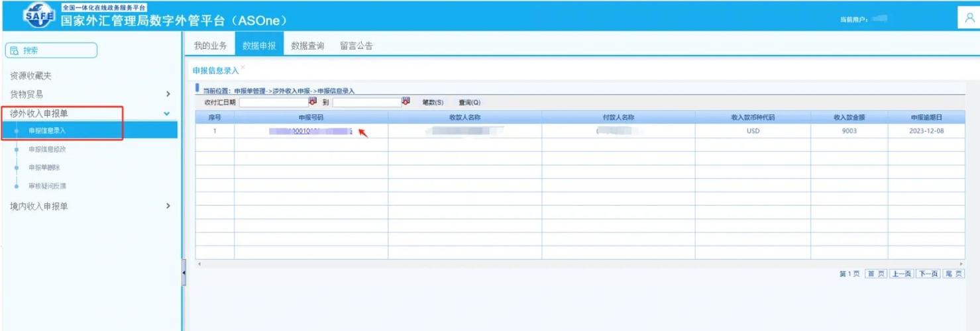Image resolution: width=980 pixels, height=331 pixels.
Task: Click the 2023-12-08 date cell
Action: pos(926,131)
